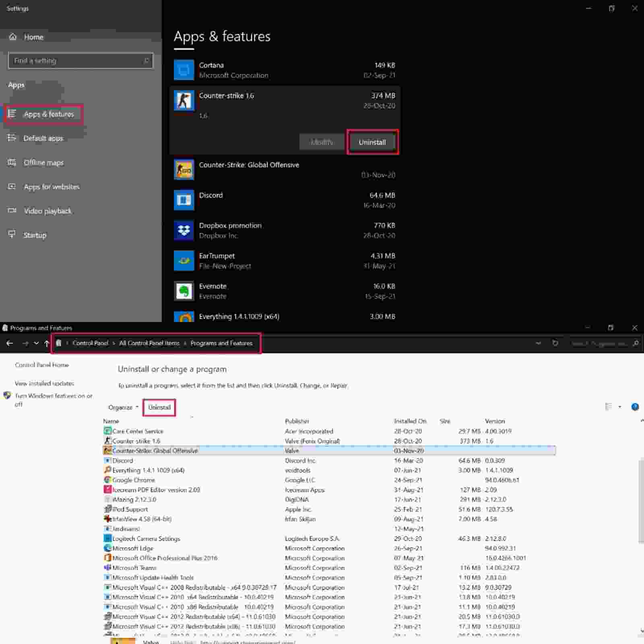Select iPod Support row
644x644 pixels.
tap(329, 509)
